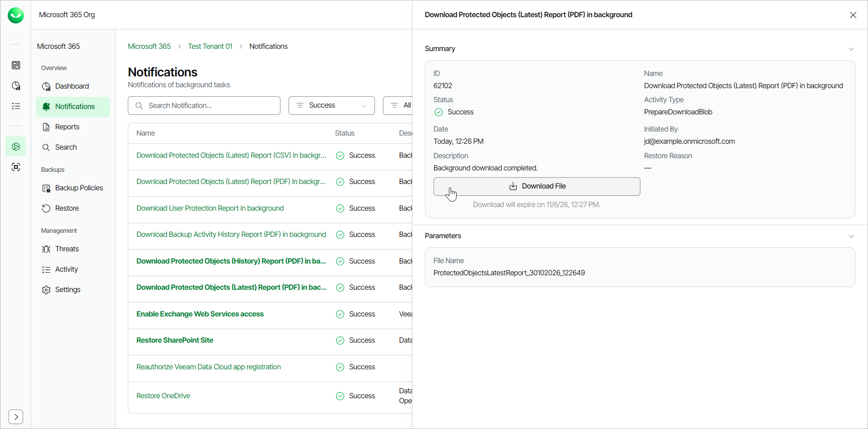Go to Search in the sidebar
This screenshot has width=868, height=429.
[73, 147]
